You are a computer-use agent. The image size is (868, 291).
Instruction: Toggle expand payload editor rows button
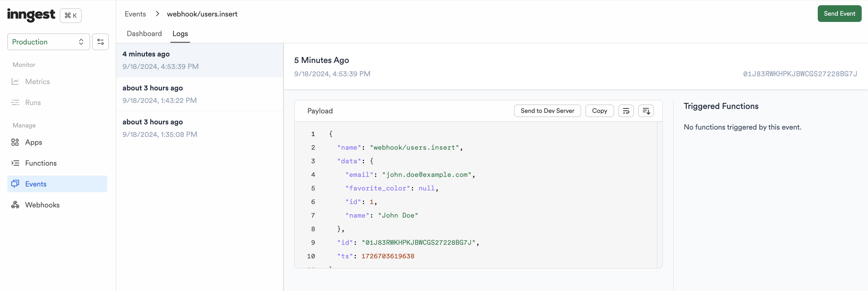click(x=646, y=111)
